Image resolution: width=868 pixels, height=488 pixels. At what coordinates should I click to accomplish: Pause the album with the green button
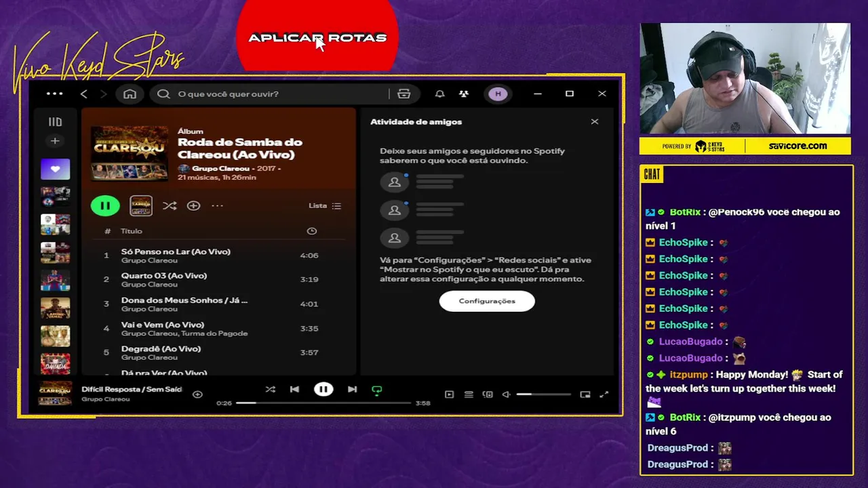point(105,205)
